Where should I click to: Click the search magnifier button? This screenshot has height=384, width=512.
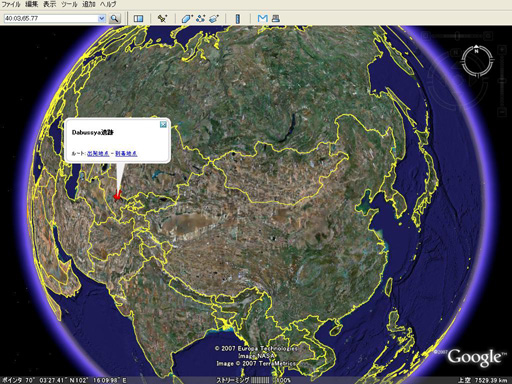pyautogui.click(x=114, y=18)
